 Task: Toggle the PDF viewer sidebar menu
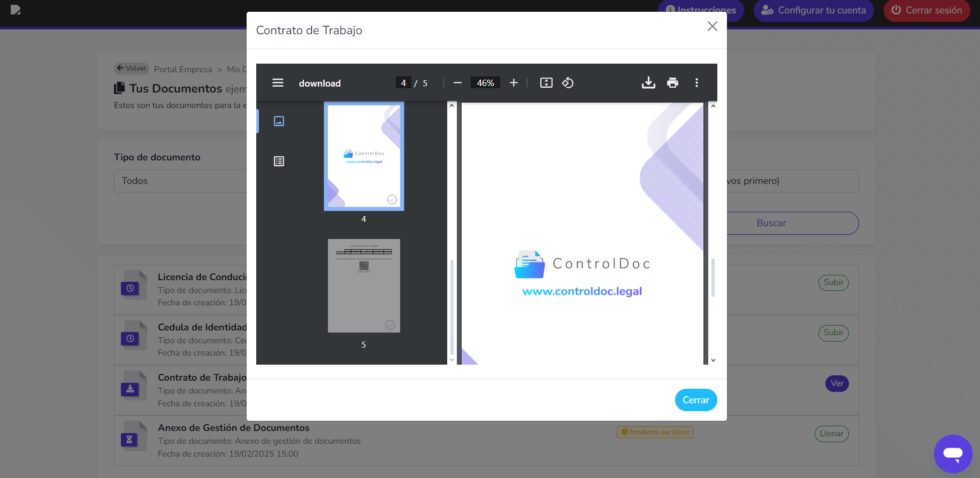278,83
